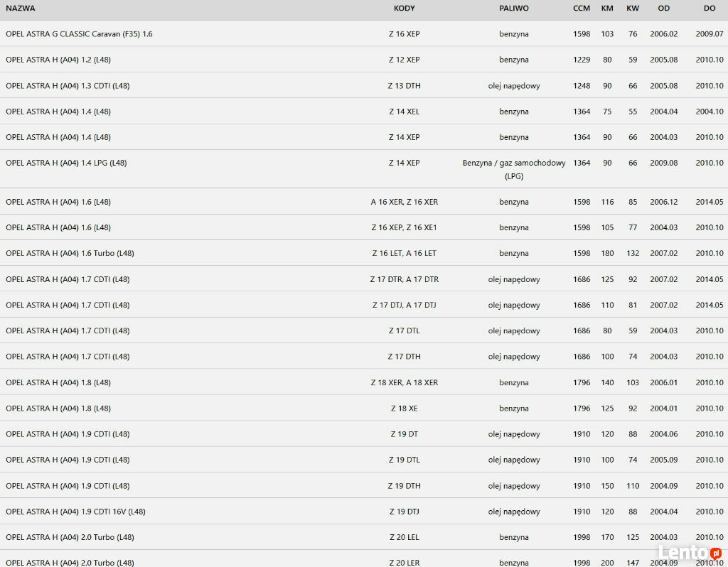The height and width of the screenshot is (567, 728).
Task: Click the Lento.pl watermark logo
Action: point(690,553)
